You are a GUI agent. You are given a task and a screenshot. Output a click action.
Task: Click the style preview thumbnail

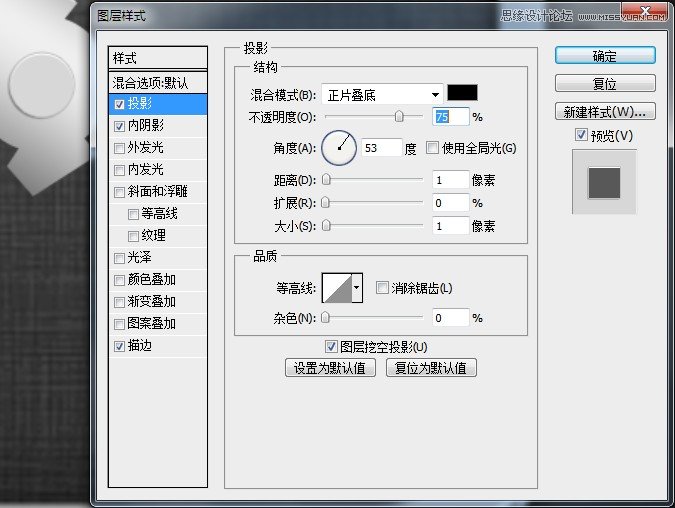point(603,182)
